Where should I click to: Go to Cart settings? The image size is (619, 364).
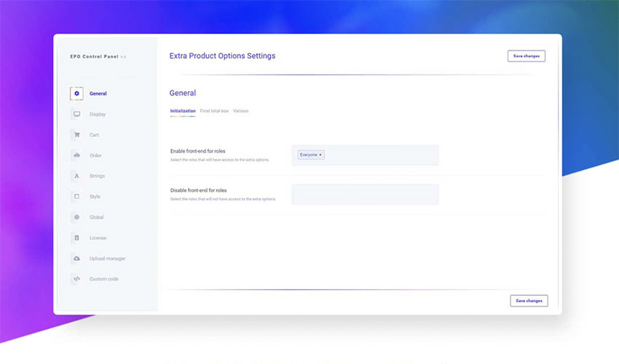click(x=94, y=135)
